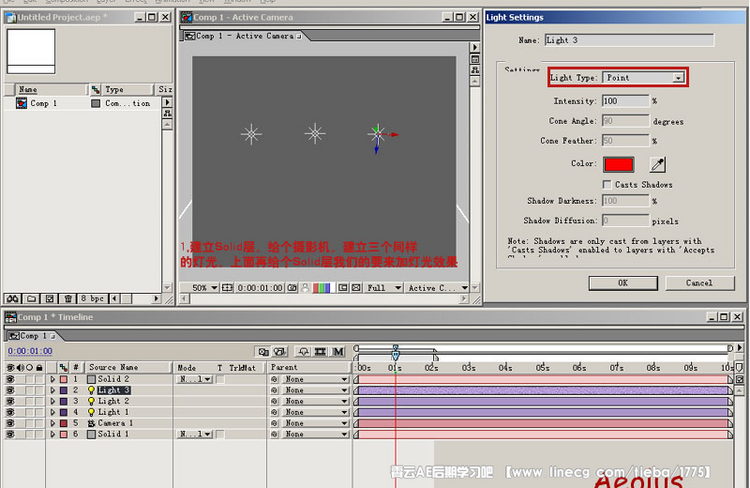Image resolution: width=750 pixels, height=488 pixels.
Task: Open the Parent dropdown for Light 2
Action: (x=315, y=401)
